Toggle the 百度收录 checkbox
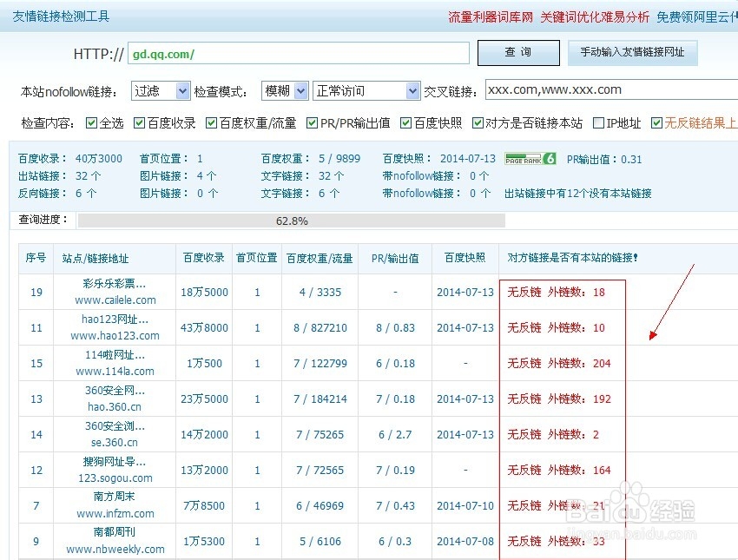The width and height of the screenshot is (738, 560). tap(139, 122)
